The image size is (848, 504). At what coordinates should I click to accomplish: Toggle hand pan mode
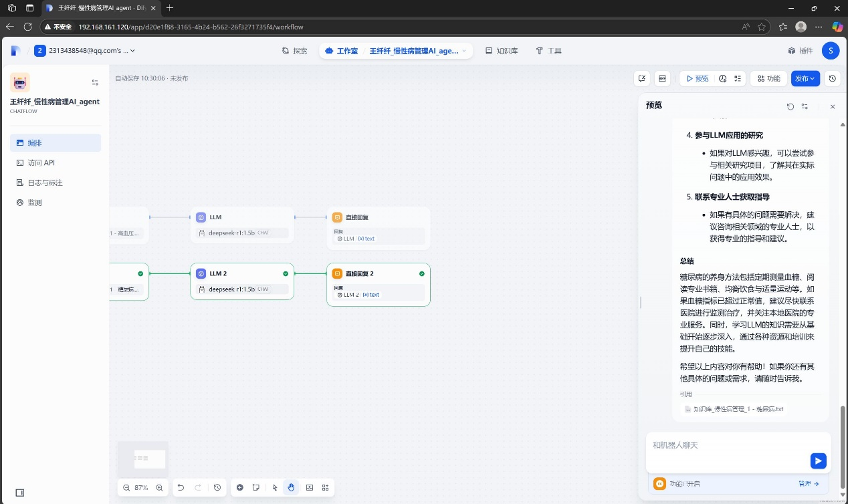click(292, 488)
